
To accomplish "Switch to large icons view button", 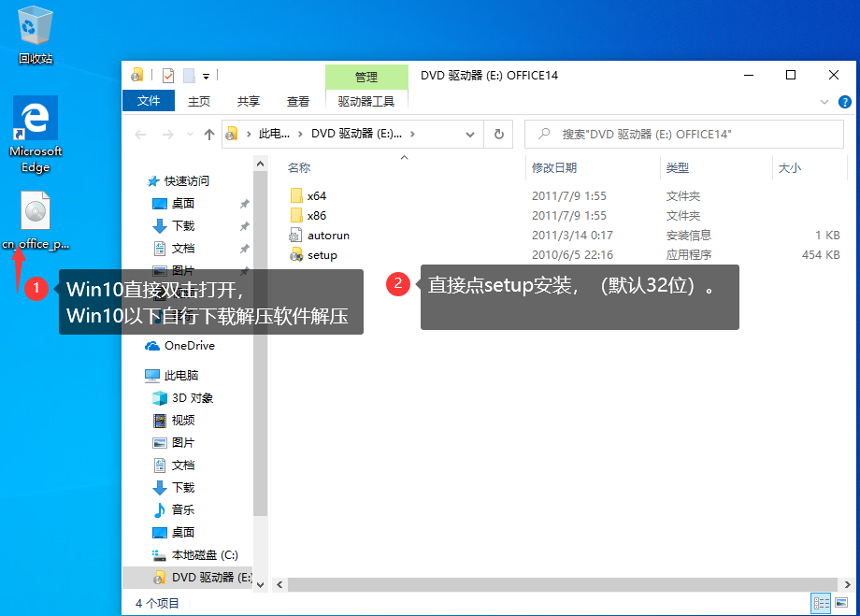I will [841, 604].
